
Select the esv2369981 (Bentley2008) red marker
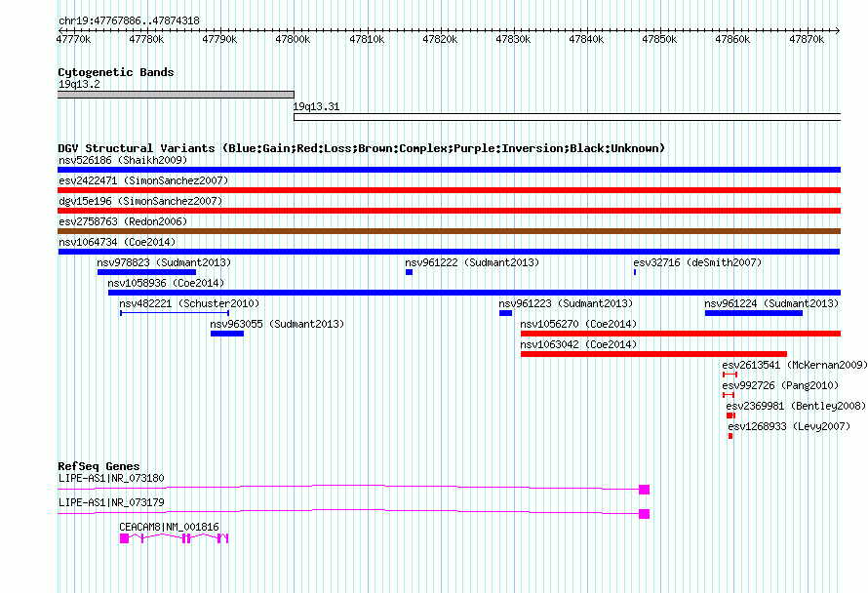[x=730, y=415]
